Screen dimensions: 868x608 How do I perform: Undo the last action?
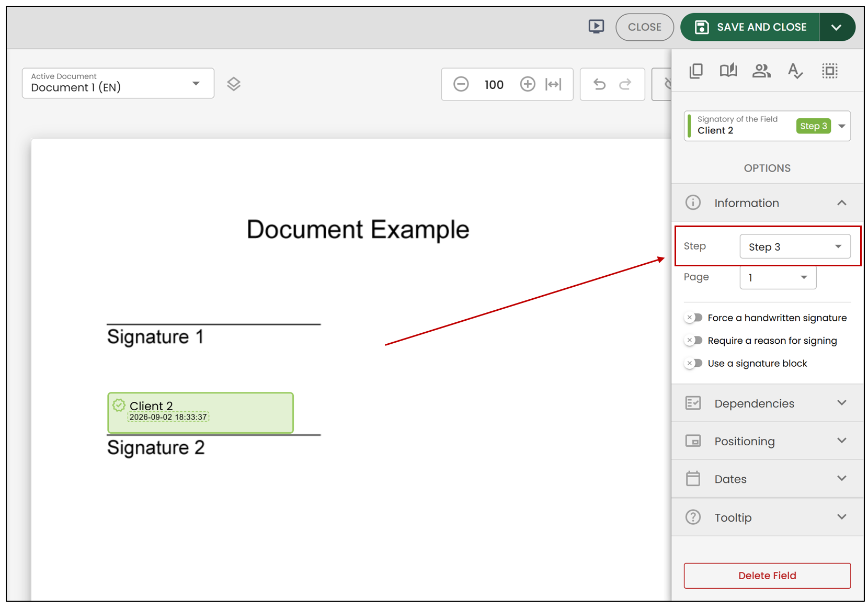[599, 84]
